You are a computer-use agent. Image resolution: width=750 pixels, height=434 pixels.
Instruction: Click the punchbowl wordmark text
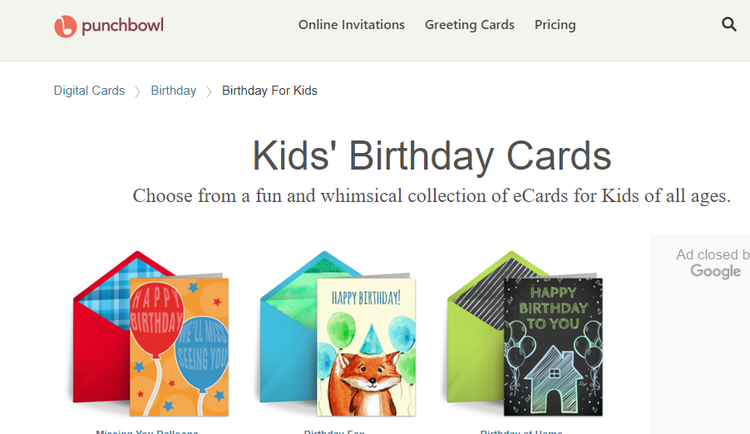point(122,25)
